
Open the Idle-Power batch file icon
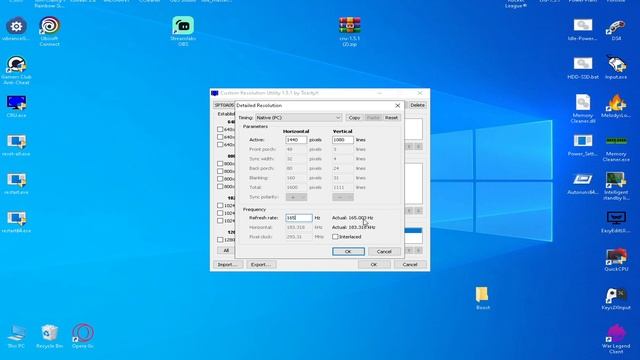(582, 26)
